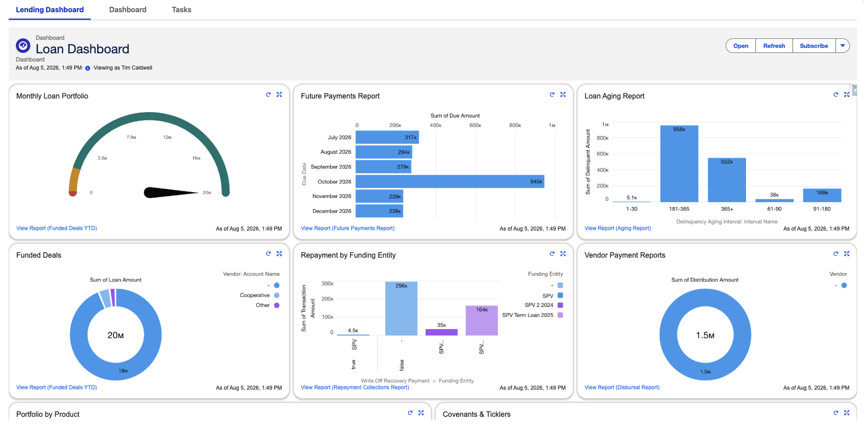Click the September 2026 bar showing 279k

pos(383,167)
